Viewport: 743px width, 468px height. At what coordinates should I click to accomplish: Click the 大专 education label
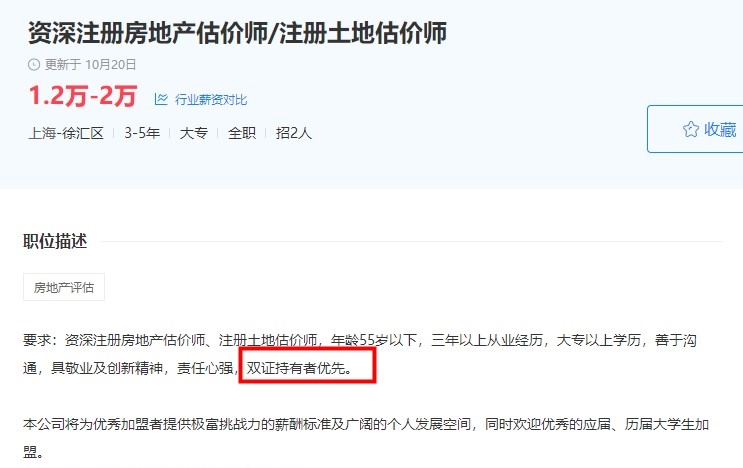click(x=194, y=133)
